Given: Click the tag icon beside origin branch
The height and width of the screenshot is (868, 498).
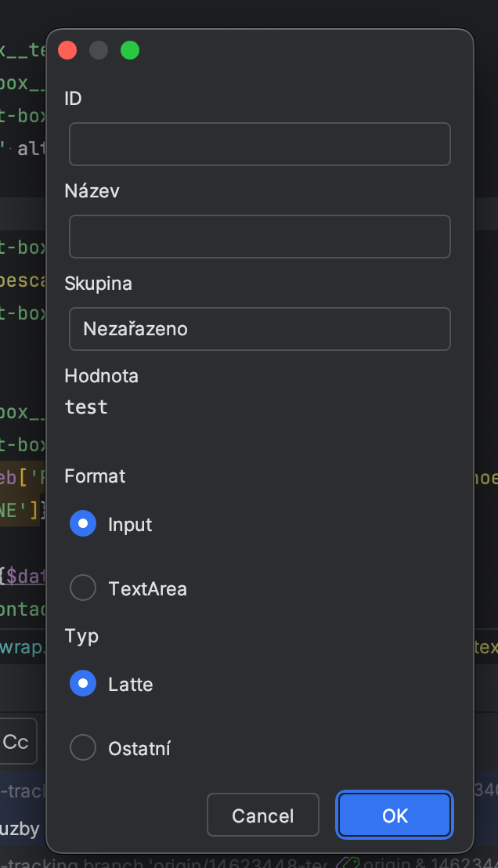Looking at the screenshot, I should [x=345, y=863].
